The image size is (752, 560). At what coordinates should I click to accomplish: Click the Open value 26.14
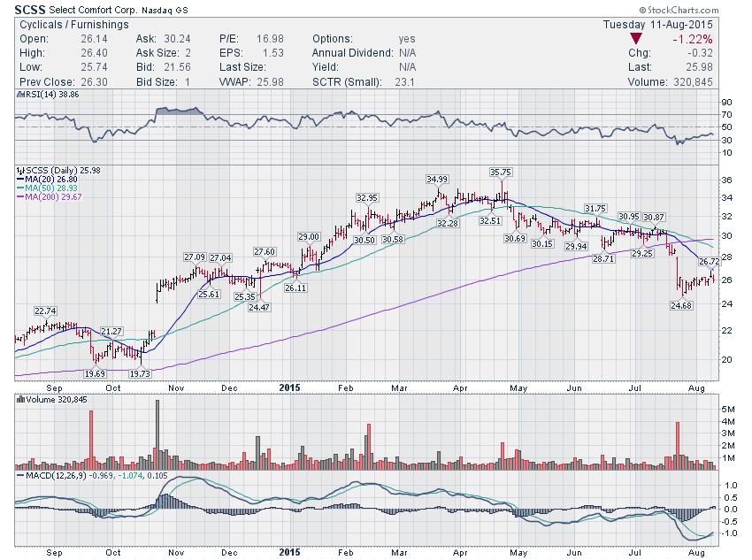(x=94, y=38)
